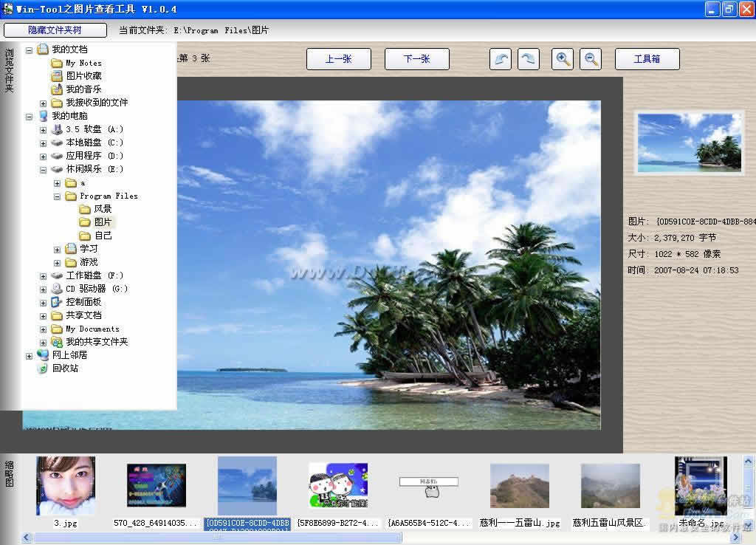Collapse the 休闲娱乐 (E:) drive
The width and height of the screenshot is (756, 545).
pyautogui.click(x=43, y=170)
